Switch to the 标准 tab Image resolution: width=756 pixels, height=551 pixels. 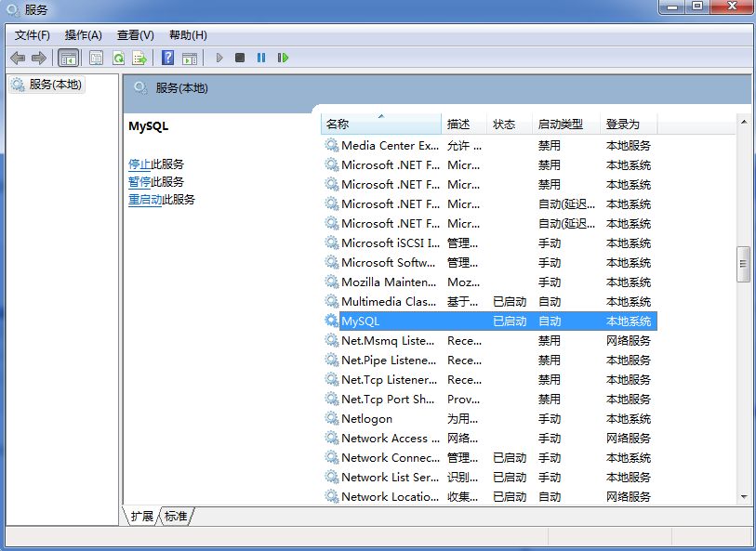coord(176,517)
